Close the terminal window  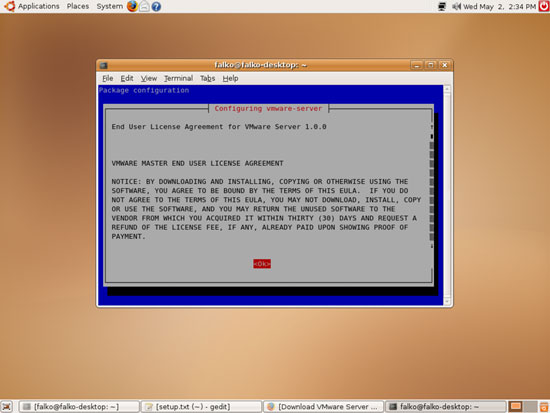click(444, 65)
